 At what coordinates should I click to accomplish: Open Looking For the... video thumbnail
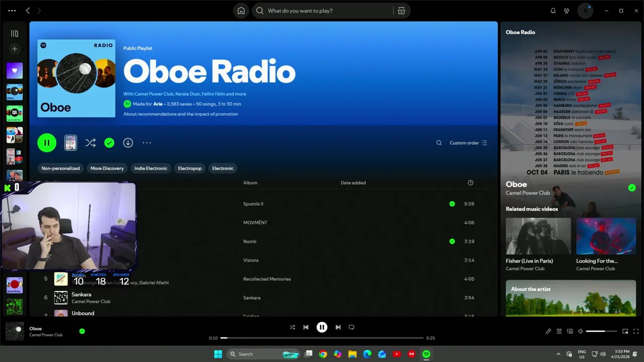[x=606, y=236]
